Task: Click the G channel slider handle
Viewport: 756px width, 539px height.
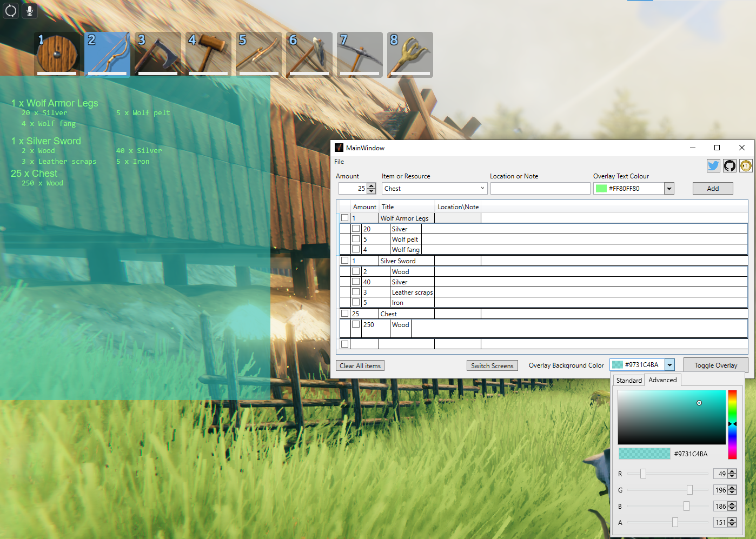Action: coord(689,490)
